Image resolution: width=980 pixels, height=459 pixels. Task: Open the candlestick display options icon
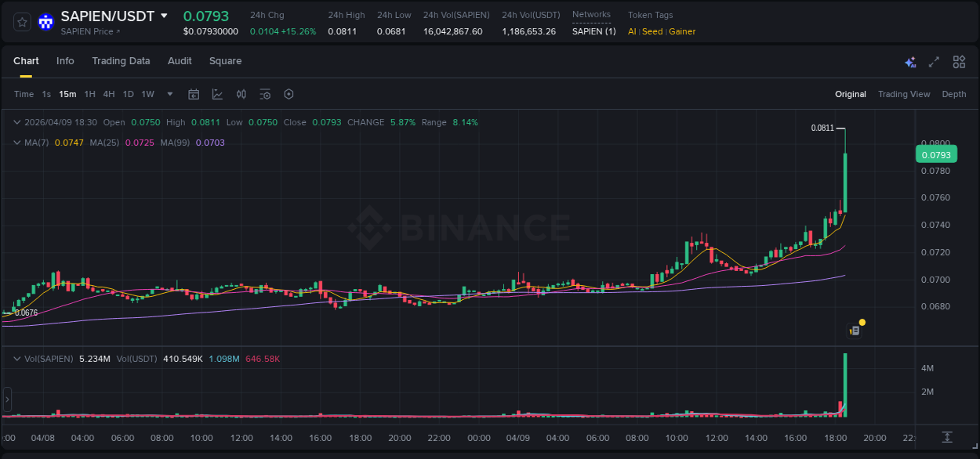click(241, 94)
